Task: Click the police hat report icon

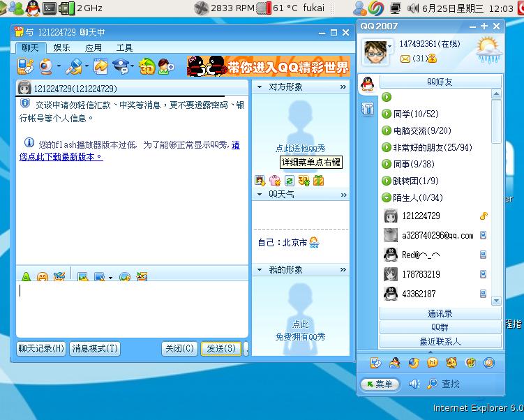Action: 121,66
